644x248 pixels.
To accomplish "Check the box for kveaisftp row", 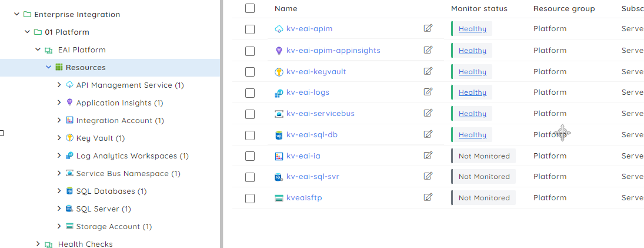I will pyautogui.click(x=250, y=199).
